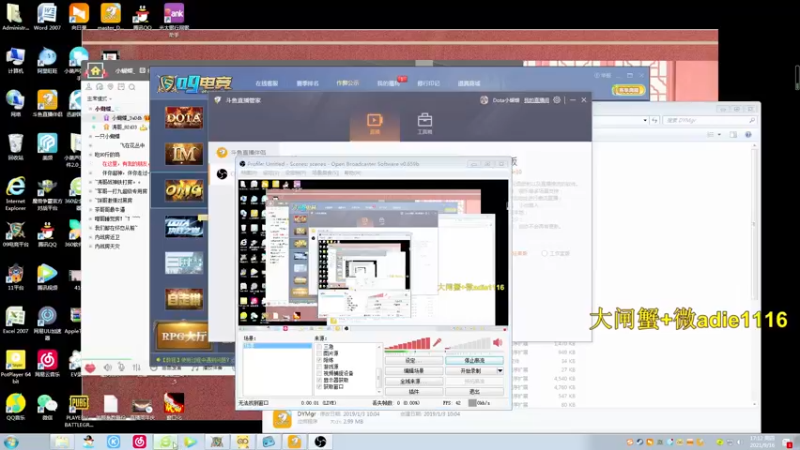Expand the 内战房天灾 channel node
This screenshot has height=450, width=800.
click(x=91, y=246)
